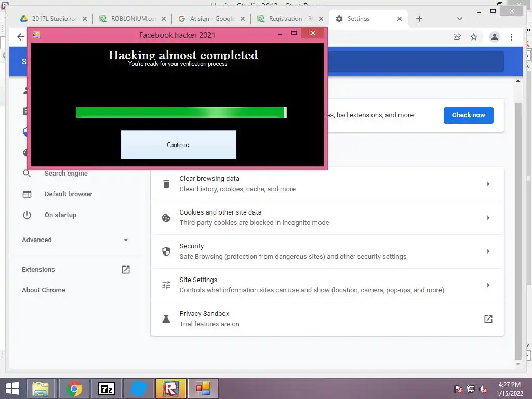Open Clear browsing data
Image resolution: width=532 pixels, height=399 pixels.
tap(327, 183)
